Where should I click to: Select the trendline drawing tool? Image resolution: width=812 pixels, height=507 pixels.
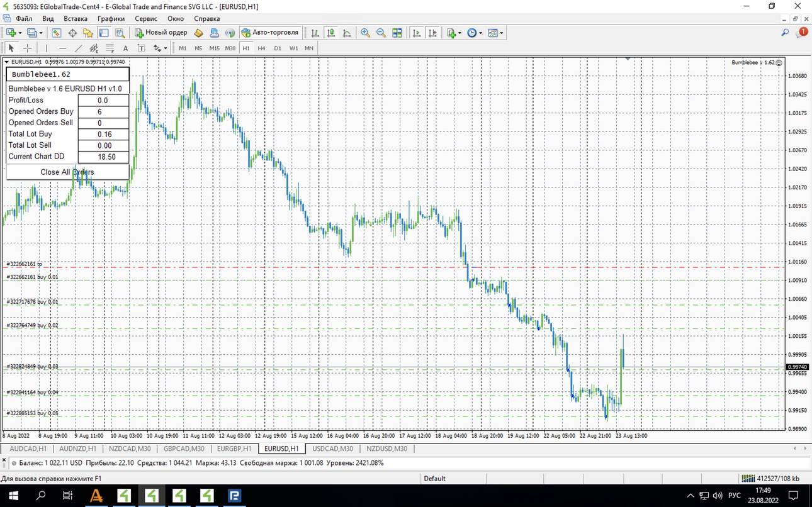pos(78,48)
